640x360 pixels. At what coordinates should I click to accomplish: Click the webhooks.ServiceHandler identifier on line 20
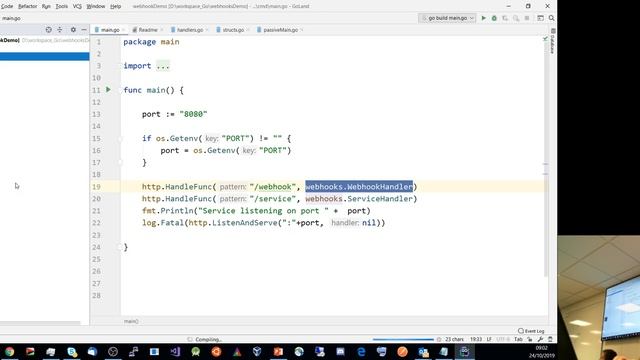359,199
